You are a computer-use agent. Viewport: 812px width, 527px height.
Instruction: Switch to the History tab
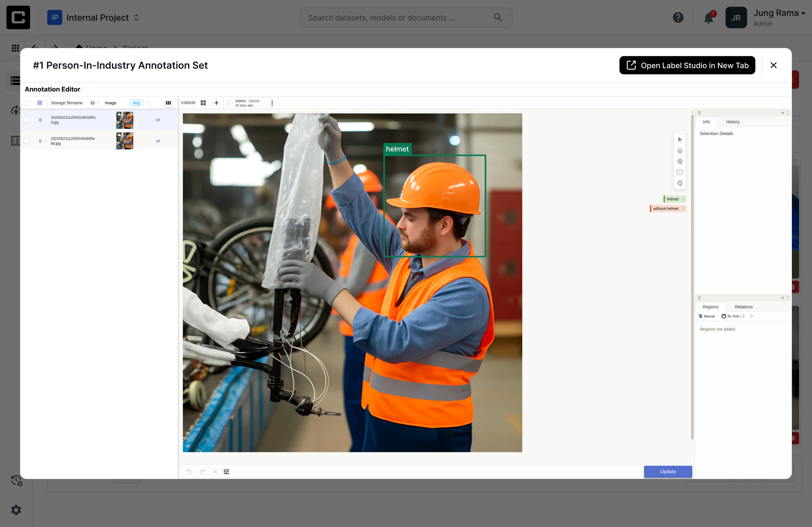pos(733,122)
